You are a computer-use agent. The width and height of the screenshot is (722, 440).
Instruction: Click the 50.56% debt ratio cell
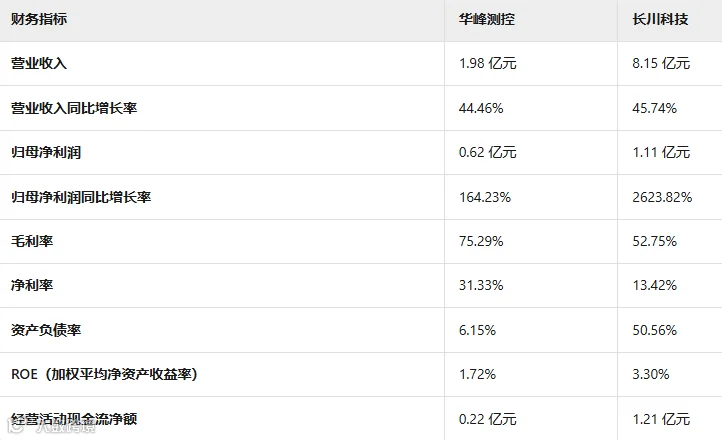(655, 330)
